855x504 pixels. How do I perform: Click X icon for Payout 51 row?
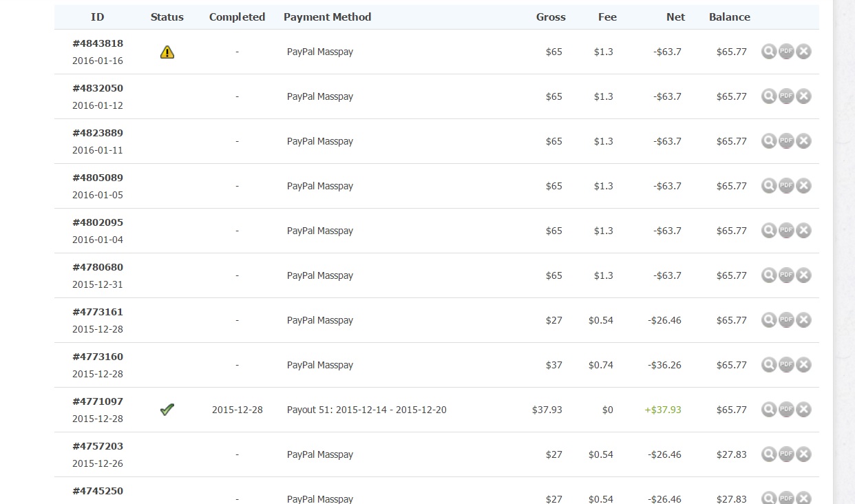point(803,410)
